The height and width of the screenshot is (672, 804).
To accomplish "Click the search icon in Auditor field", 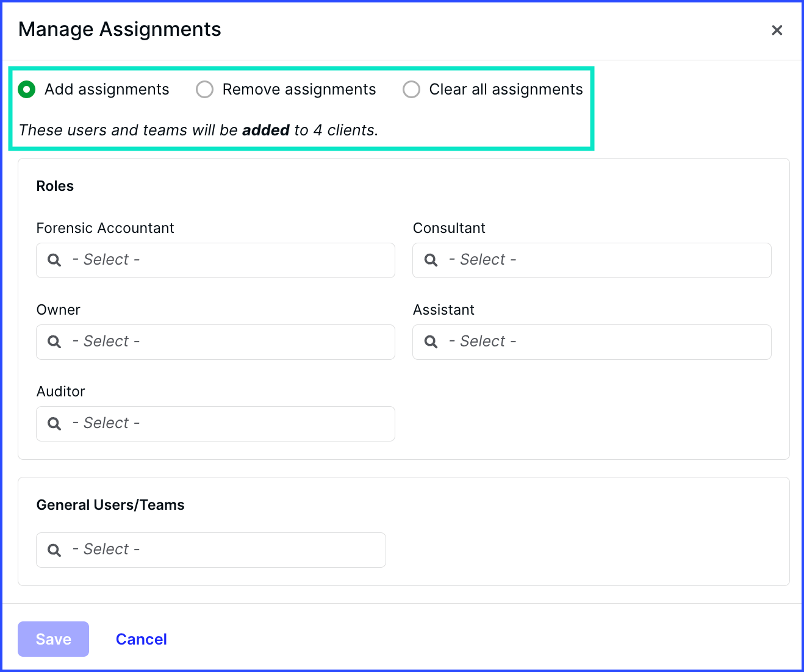I will [54, 424].
